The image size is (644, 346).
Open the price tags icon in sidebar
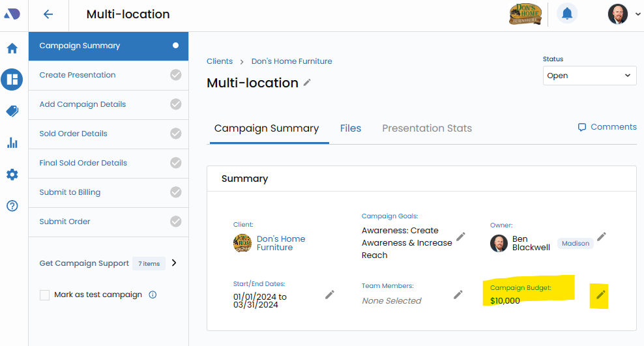(x=12, y=111)
